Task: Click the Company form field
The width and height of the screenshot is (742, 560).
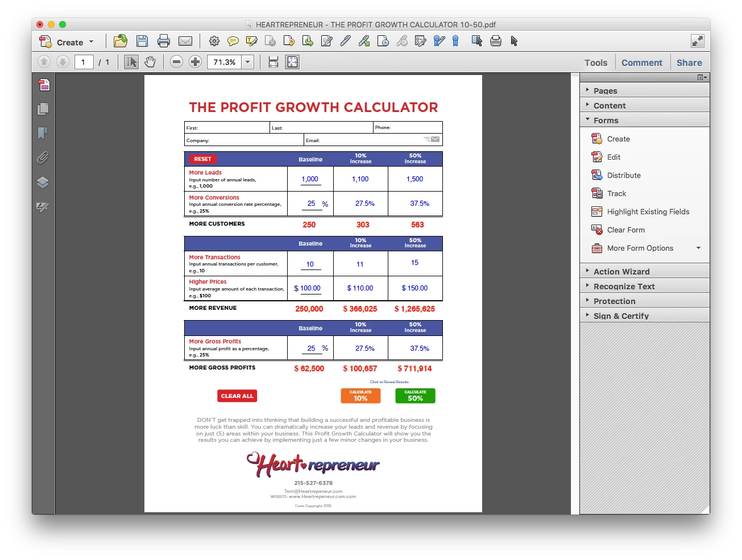Action: [244, 140]
